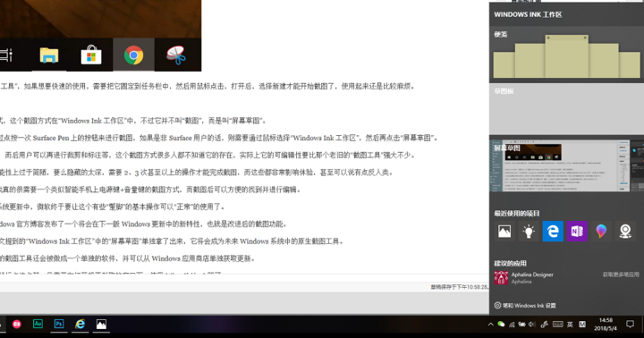Open Microsoft Edge from recently used items
Image resolution: width=644 pixels, height=338 pixels.
click(553, 232)
